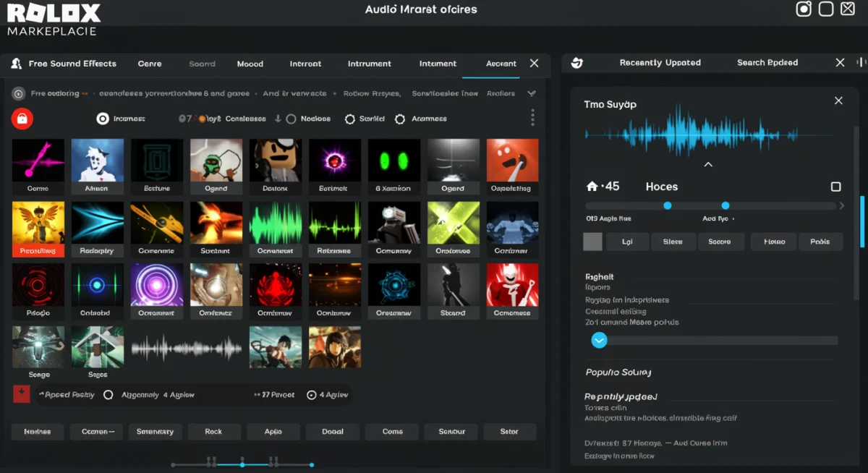Select the green glowing eyes thumbnail
Screen dimensions: 868x473
click(x=393, y=161)
